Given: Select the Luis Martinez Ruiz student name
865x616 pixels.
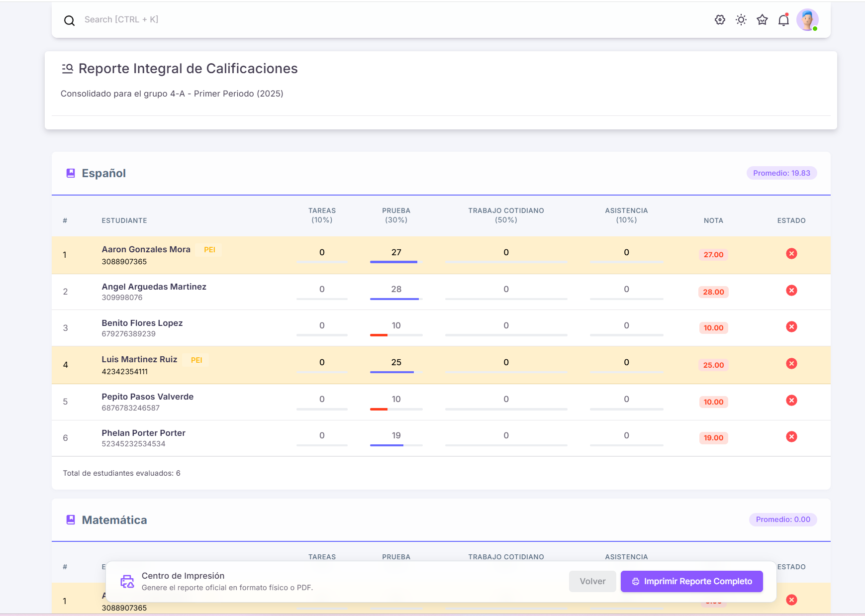Looking at the screenshot, I should coord(139,359).
